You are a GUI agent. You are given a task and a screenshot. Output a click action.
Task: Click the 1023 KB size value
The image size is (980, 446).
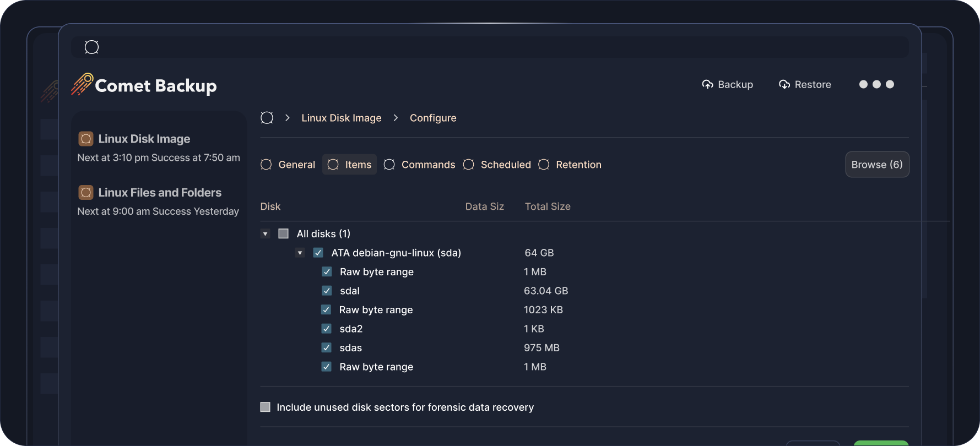pyautogui.click(x=543, y=310)
